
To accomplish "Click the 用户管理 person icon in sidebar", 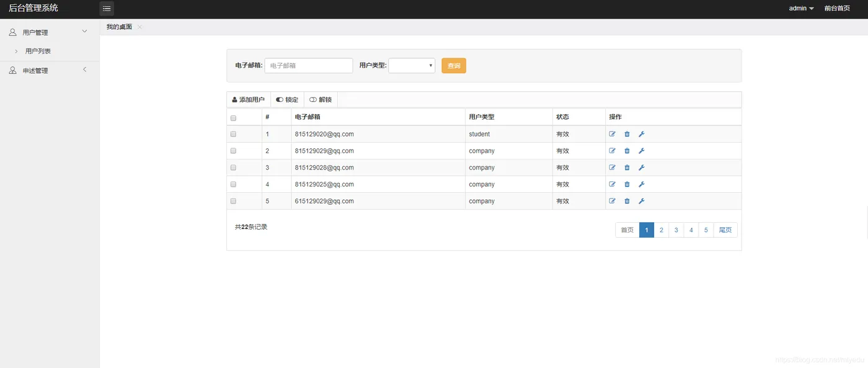I will [x=12, y=32].
